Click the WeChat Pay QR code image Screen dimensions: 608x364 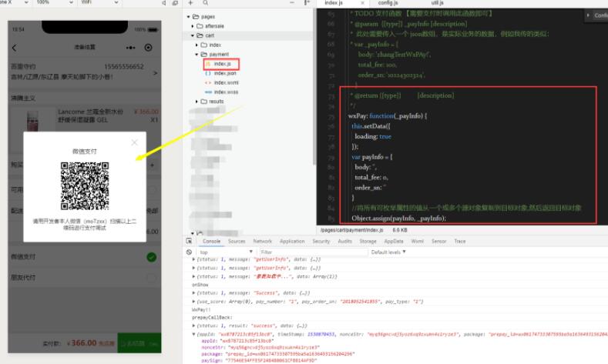tap(85, 186)
